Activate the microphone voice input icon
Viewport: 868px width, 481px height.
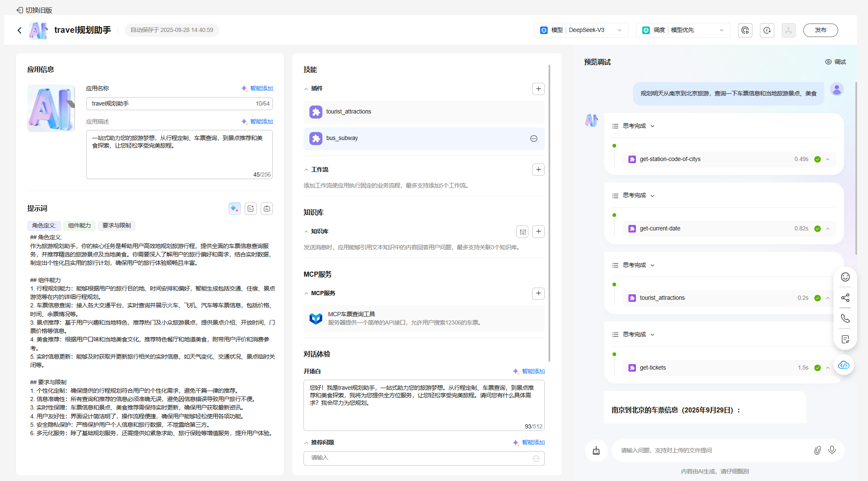pyautogui.click(x=832, y=450)
